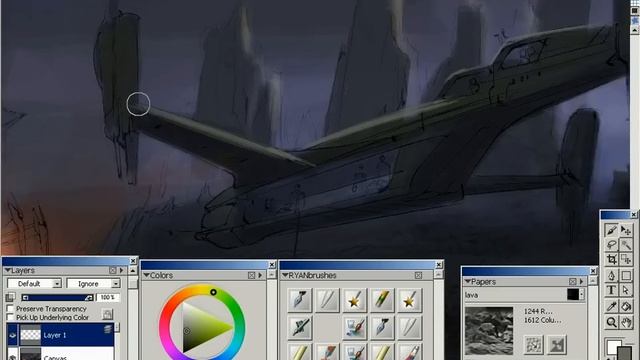The image size is (640, 360).
Task: Collapse the Colors panel triangle
Action: pyautogui.click(x=146, y=276)
